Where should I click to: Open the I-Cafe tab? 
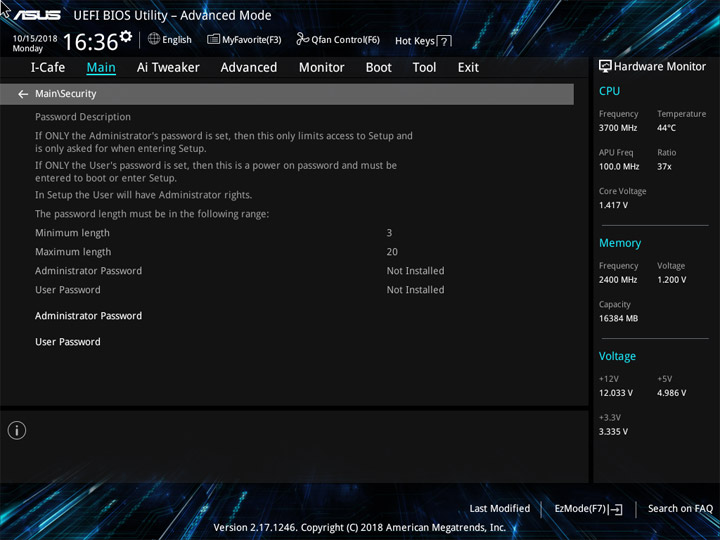point(48,68)
